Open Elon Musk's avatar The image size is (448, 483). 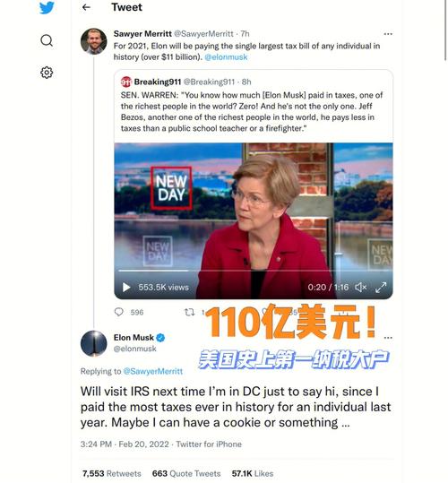[93, 343]
